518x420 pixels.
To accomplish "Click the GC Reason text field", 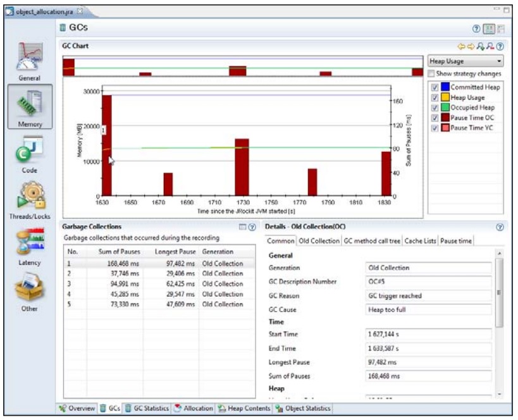I will pos(429,295).
